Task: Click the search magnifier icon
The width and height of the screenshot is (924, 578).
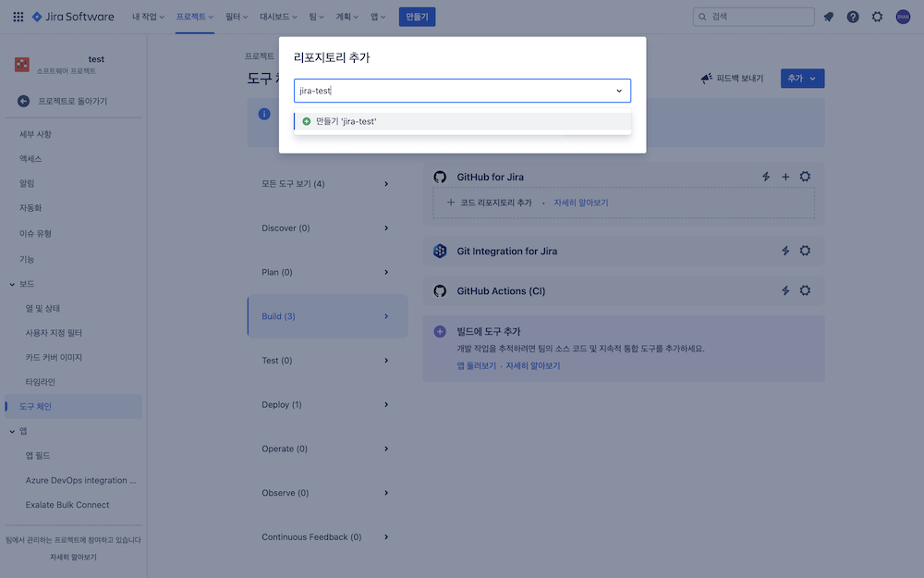Action: 702,17
